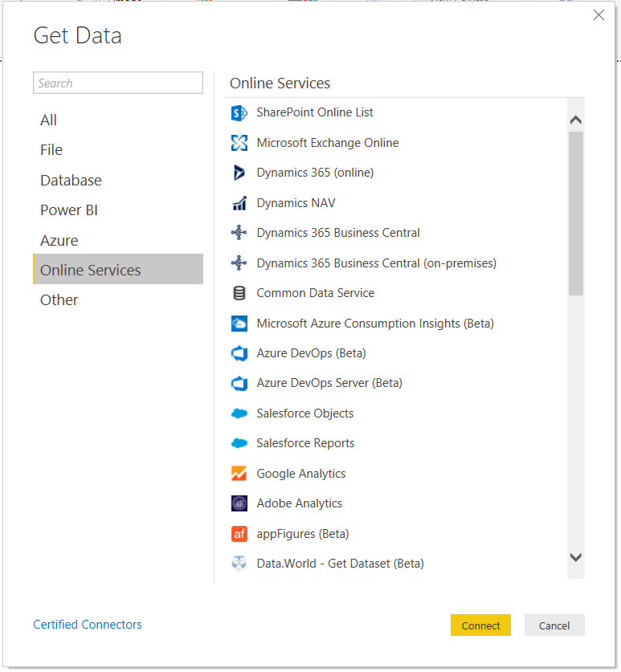621x672 pixels.
Task: Select 'Data.World - Get Dataset (Beta)' text
Action: coord(340,564)
